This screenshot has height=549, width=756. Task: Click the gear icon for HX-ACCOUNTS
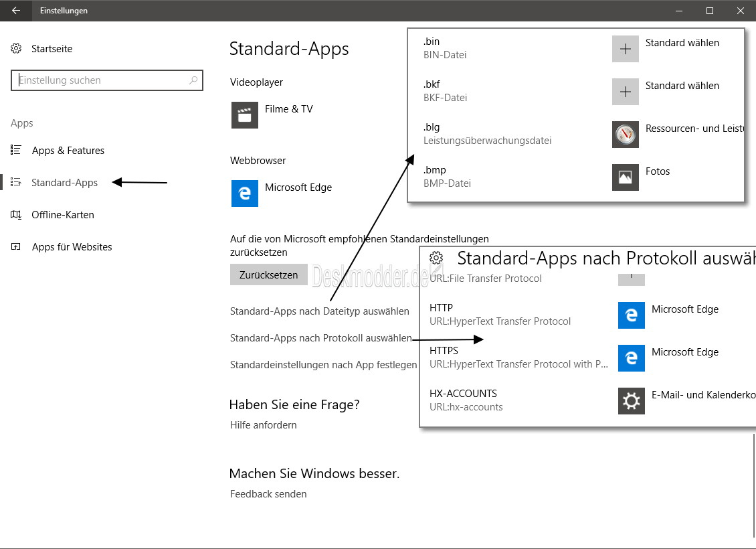pyautogui.click(x=632, y=401)
